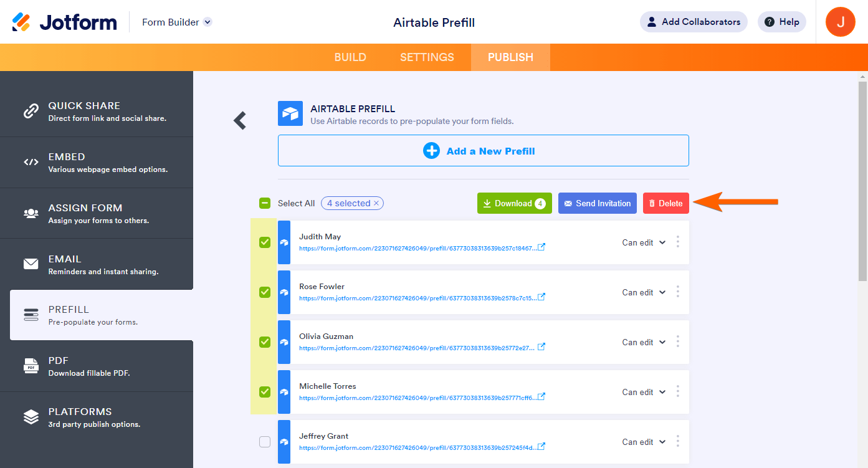Toggle the Select All checkbox
Image resolution: width=868 pixels, height=468 pixels.
click(265, 203)
